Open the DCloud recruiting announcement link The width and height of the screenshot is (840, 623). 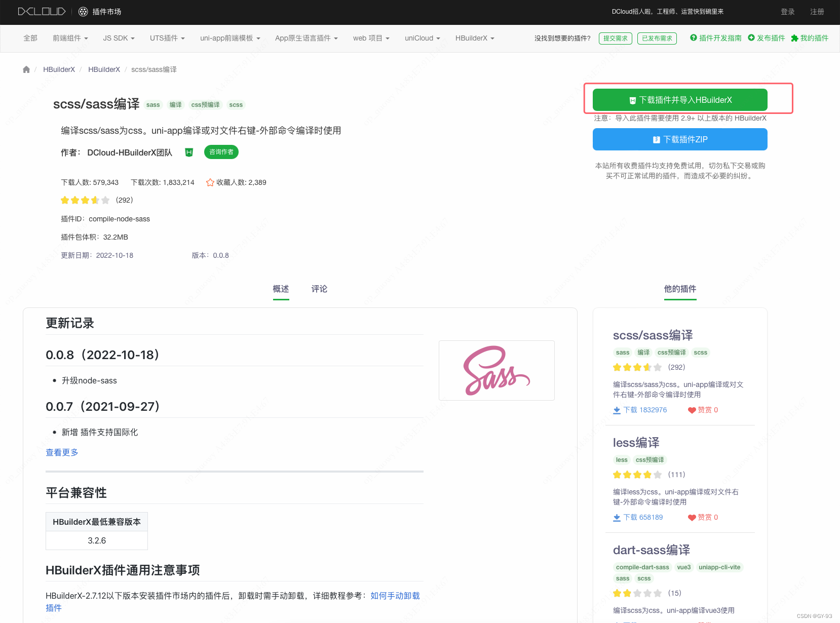point(668,12)
